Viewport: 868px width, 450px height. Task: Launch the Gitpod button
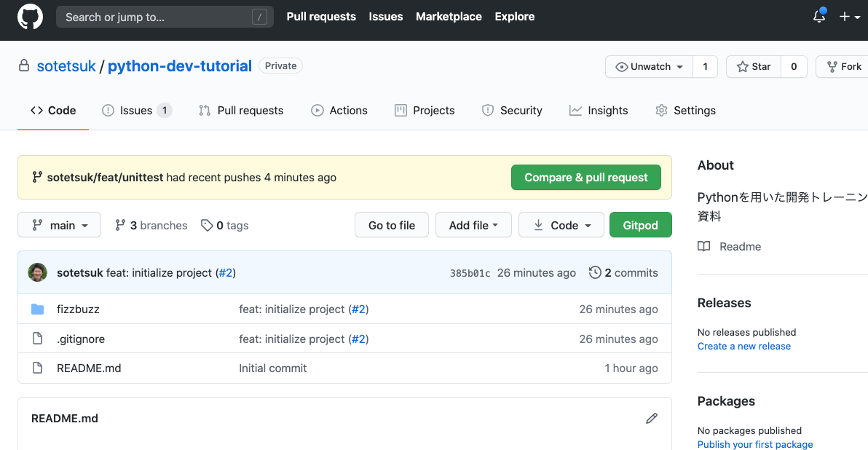pos(640,226)
